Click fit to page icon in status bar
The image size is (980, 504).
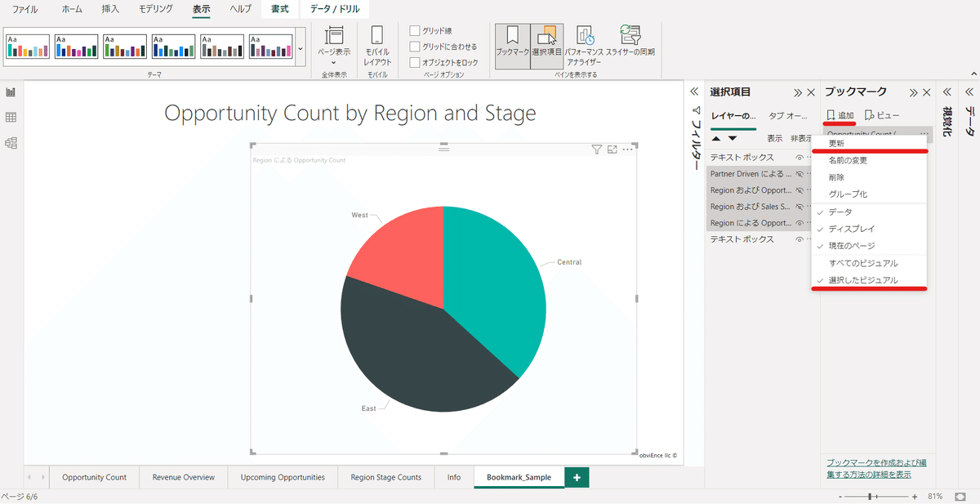960,496
